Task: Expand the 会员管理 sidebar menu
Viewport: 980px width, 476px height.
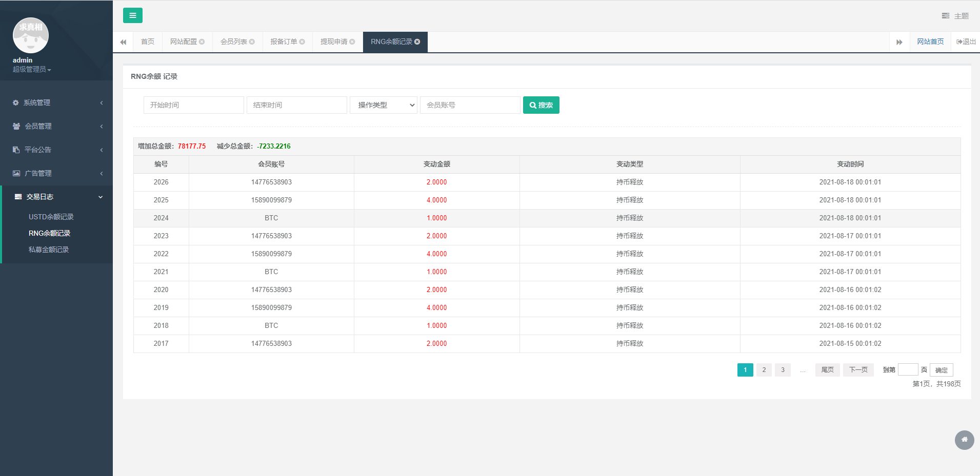Action: [x=56, y=126]
